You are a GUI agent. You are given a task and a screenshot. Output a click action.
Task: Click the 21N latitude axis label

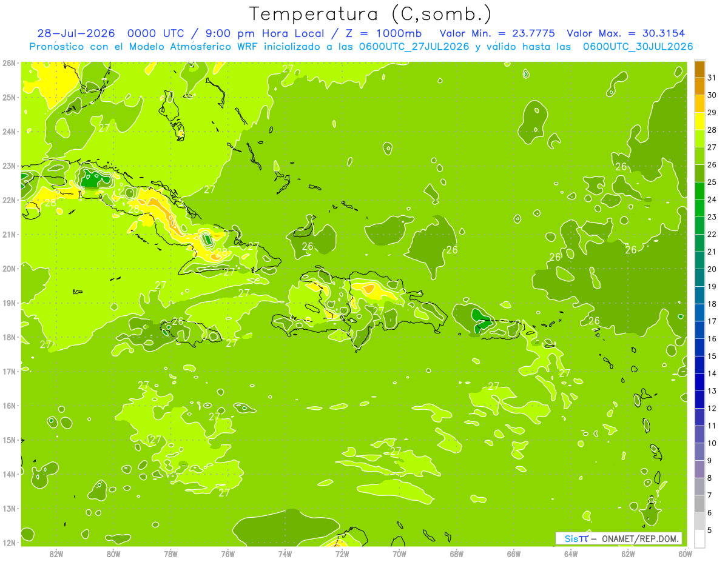(x=8, y=235)
